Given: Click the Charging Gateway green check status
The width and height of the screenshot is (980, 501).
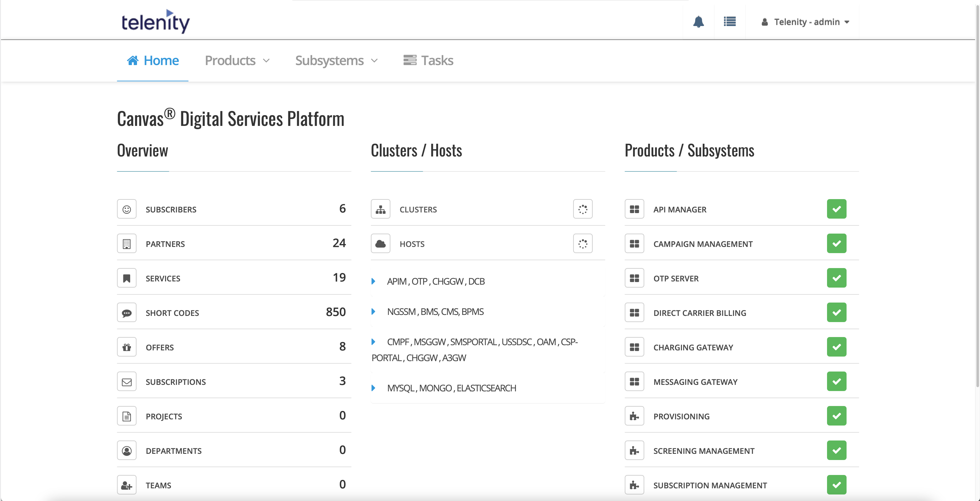Looking at the screenshot, I should pos(836,347).
